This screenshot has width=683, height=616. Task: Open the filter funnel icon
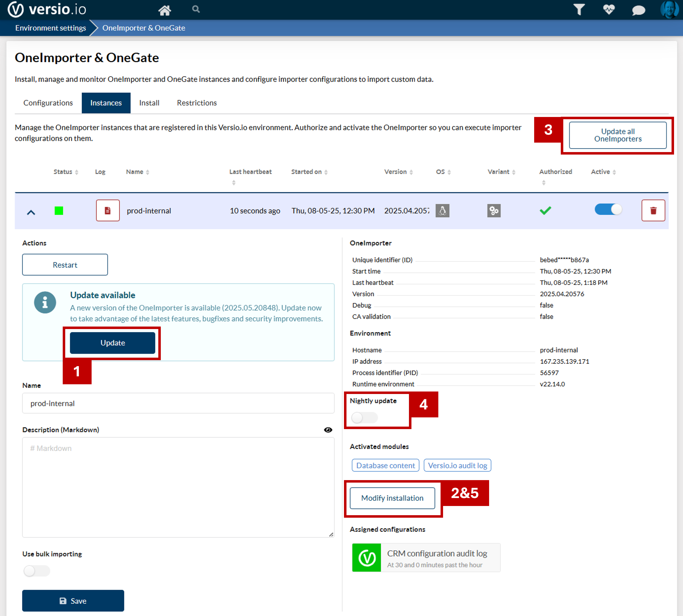pyautogui.click(x=579, y=9)
